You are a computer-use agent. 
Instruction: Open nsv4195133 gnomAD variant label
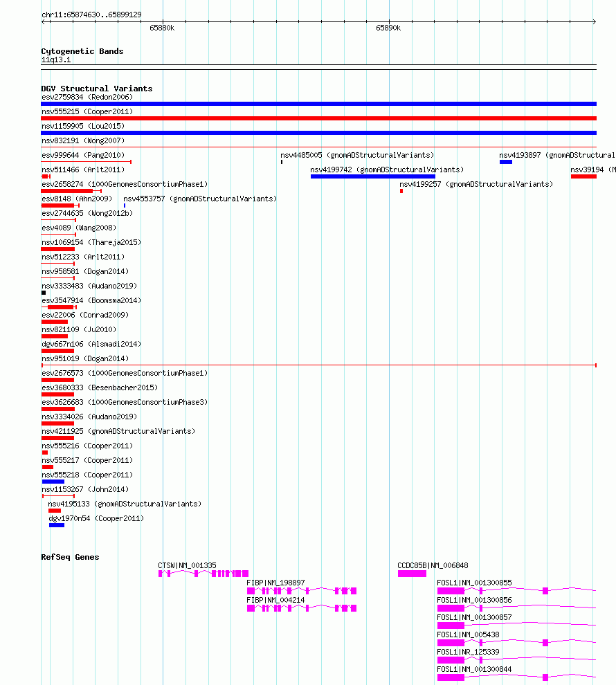coord(125,504)
